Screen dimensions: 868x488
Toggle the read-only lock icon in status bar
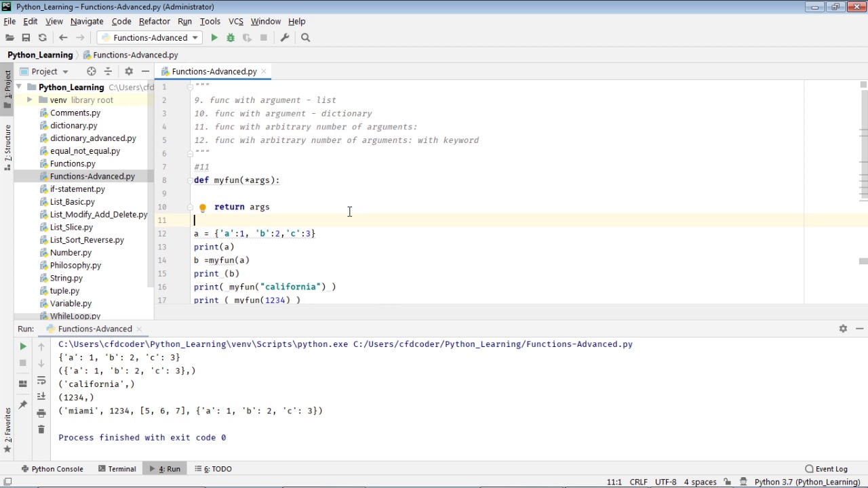pos(726,482)
